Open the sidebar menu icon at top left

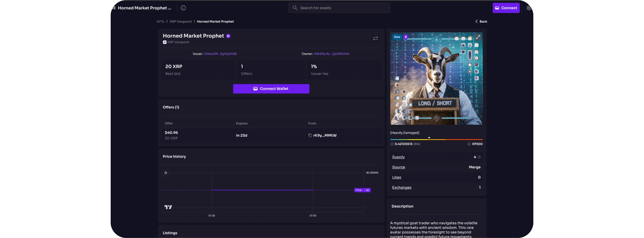click(x=113, y=8)
